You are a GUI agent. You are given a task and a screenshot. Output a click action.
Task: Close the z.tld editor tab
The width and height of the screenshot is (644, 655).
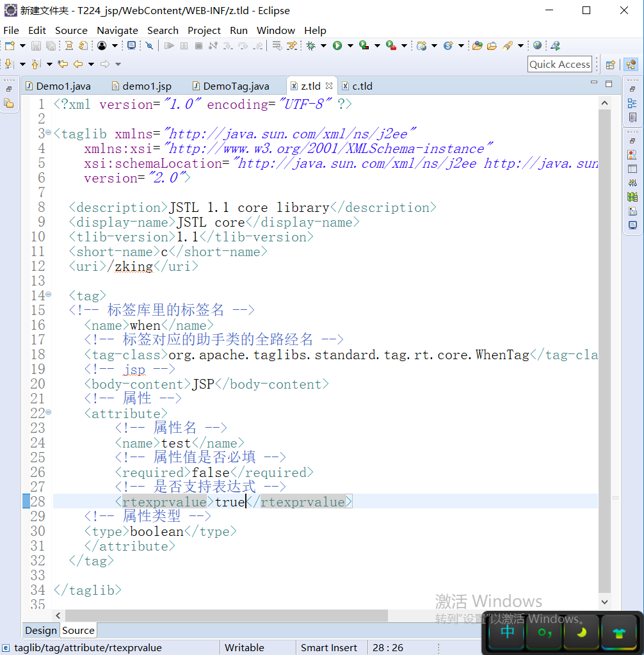pos(329,86)
